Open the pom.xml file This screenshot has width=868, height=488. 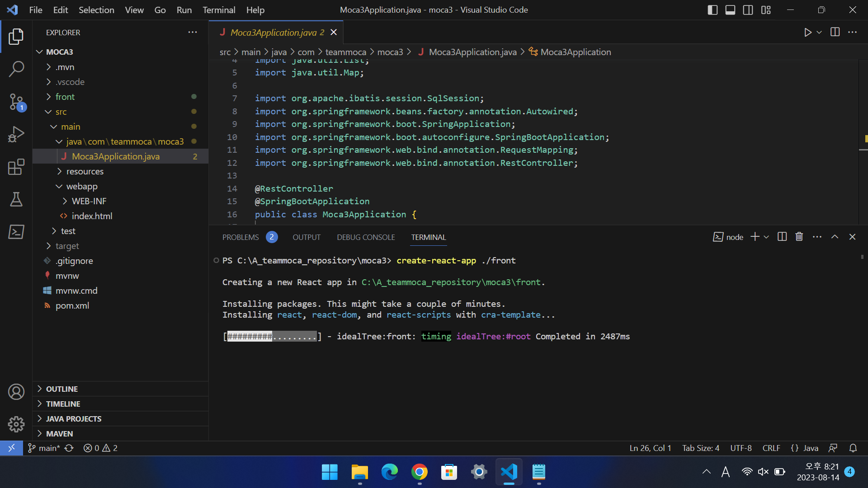coord(72,305)
